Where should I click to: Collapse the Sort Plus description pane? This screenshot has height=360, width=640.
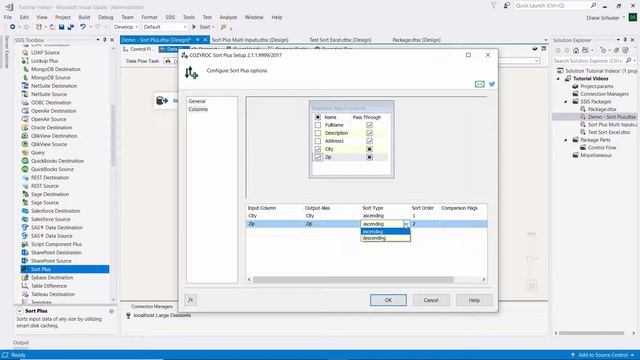pos(19,311)
